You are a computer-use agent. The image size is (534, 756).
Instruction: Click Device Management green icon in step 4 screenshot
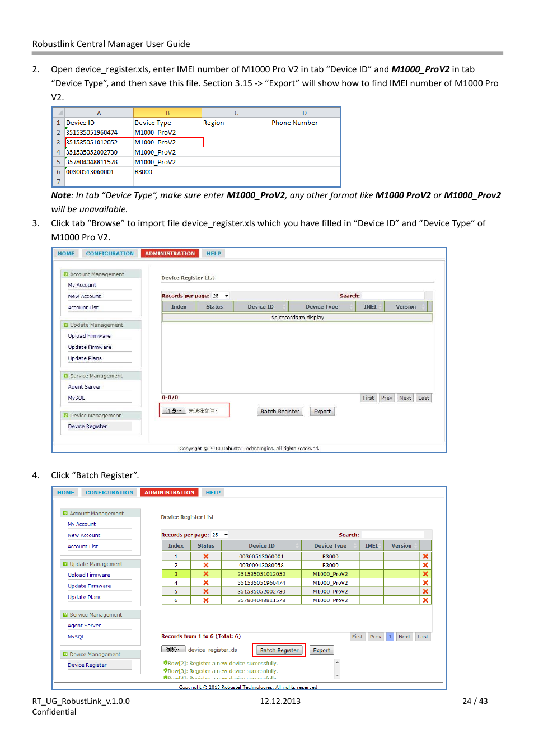coord(65,654)
